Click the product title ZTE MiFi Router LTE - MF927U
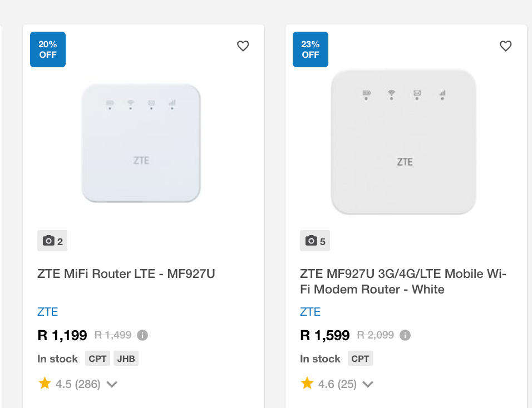The width and height of the screenshot is (532, 408). (x=126, y=273)
